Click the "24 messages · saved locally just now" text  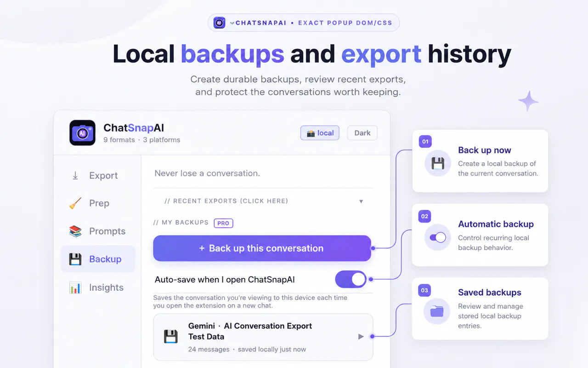click(x=247, y=349)
